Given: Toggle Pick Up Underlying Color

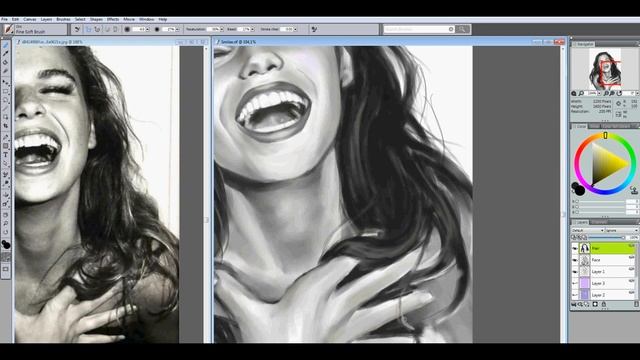Looking at the screenshot, I should (x=579, y=237).
